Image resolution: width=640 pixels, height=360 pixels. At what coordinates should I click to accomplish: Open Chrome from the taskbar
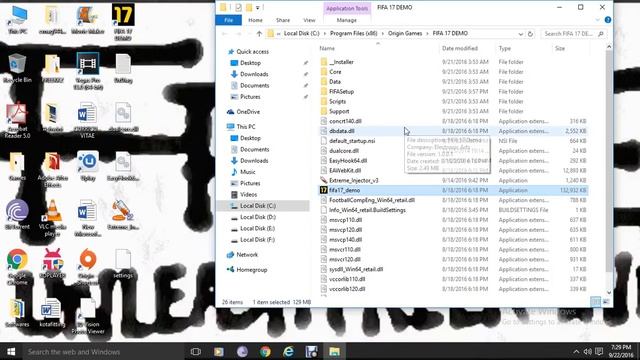coord(265,351)
